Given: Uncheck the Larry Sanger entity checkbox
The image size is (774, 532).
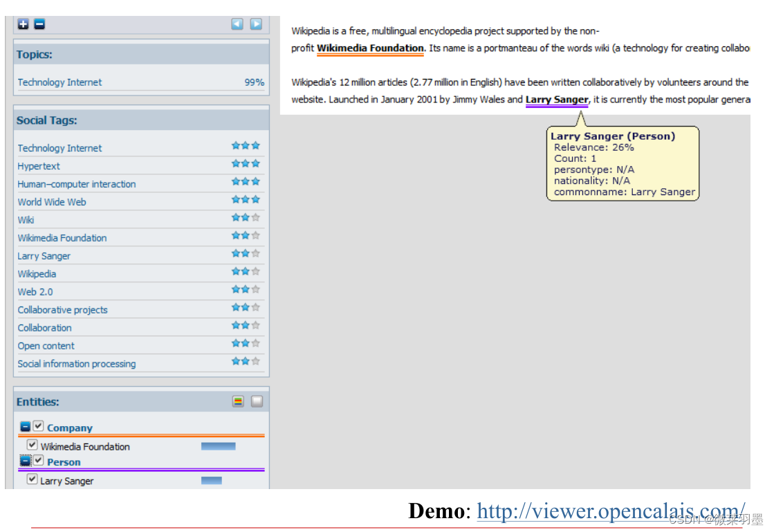Looking at the screenshot, I should (x=32, y=479).
